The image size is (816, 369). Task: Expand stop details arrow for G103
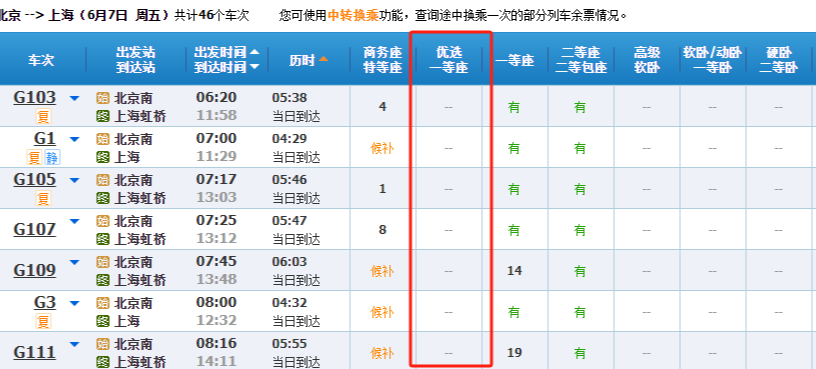click(74, 98)
